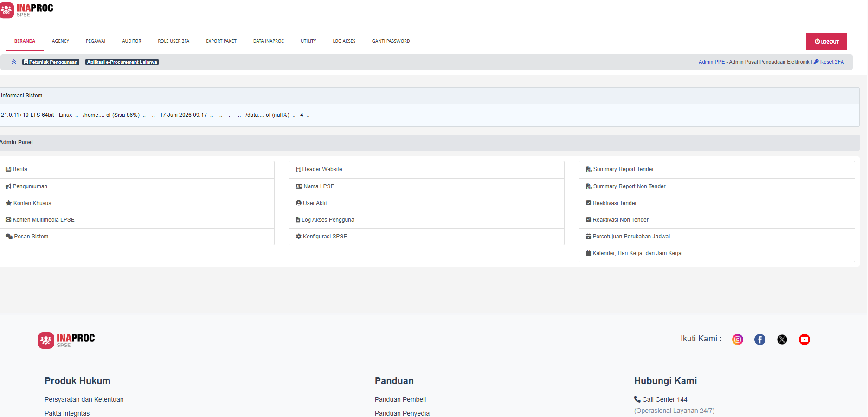
Task: Switch to the AGENCY menu tab
Action: (x=60, y=41)
